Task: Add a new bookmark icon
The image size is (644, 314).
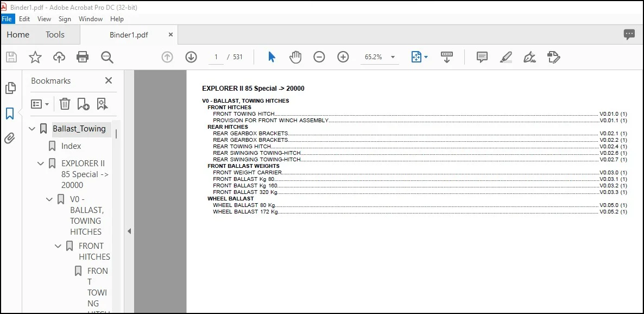Action: coord(84,104)
